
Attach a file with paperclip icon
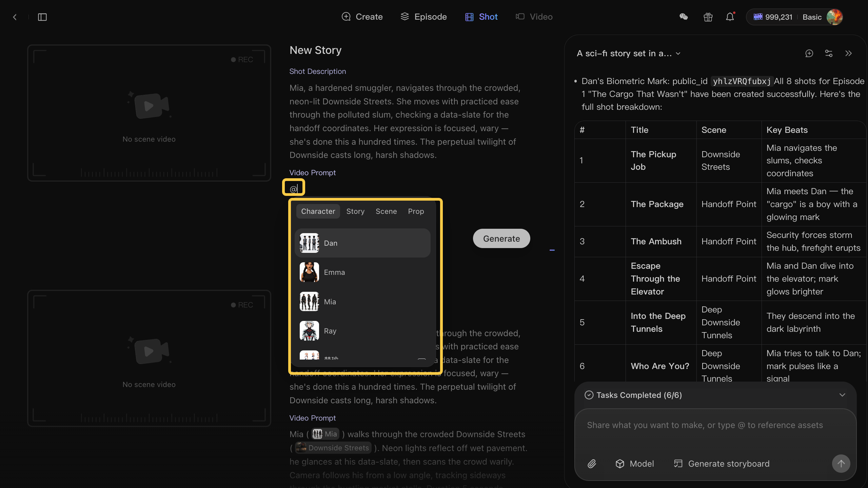tap(592, 464)
